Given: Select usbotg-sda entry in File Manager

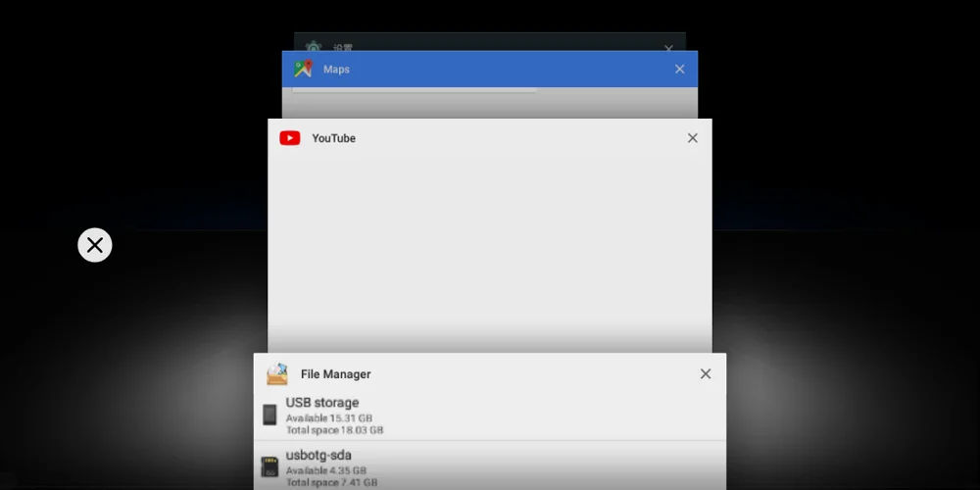Looking at the screenshot, I should [x=490, y=466].
